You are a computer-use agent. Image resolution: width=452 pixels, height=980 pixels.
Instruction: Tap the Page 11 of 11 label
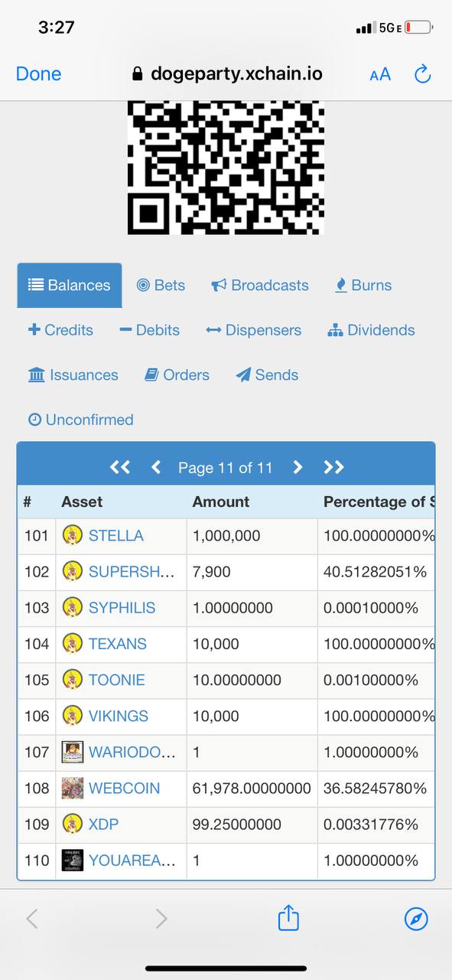click(225, 467)
